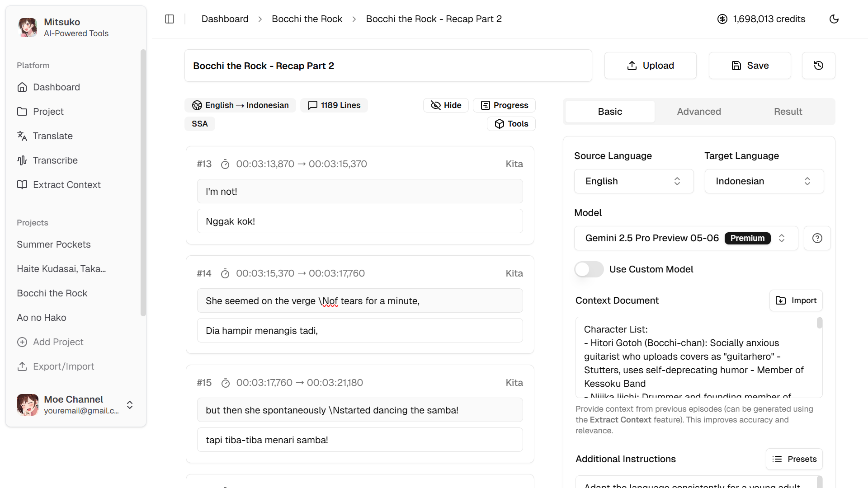Open version history via the clock icon

tap(818, 65)
